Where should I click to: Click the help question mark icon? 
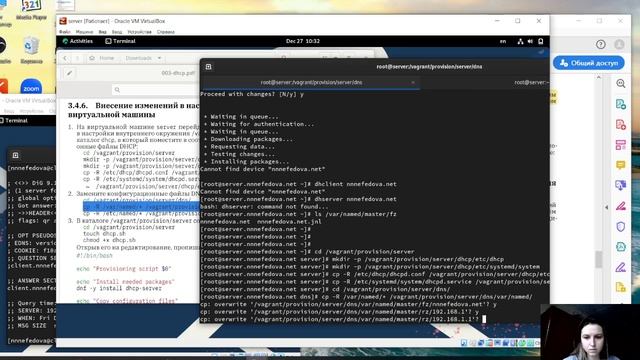[600, 44]
